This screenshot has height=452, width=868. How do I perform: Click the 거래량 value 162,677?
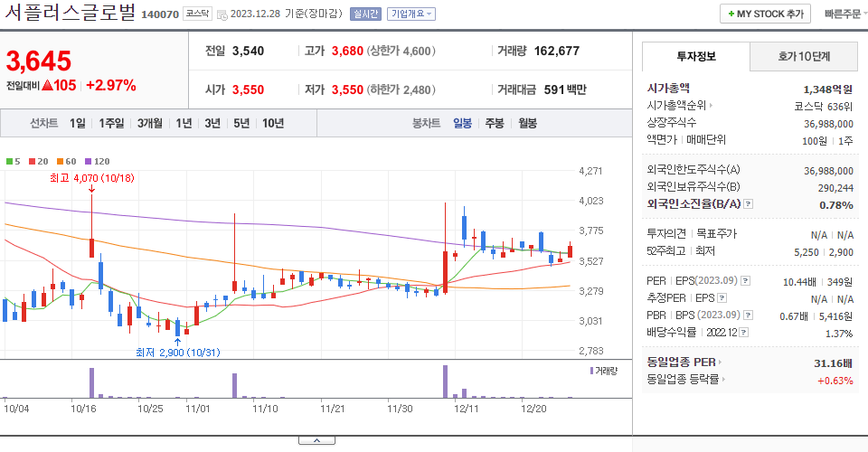coord(556,51)
